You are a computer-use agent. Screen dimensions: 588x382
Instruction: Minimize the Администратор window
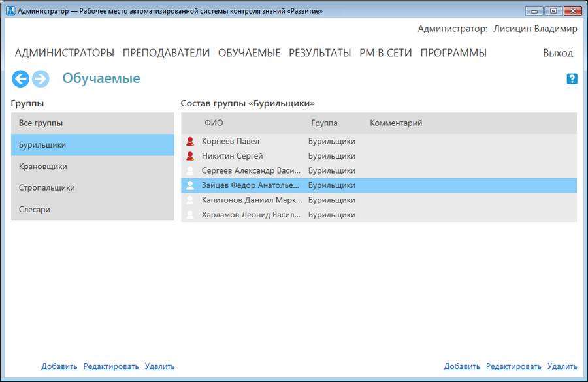tap(534, 11)
